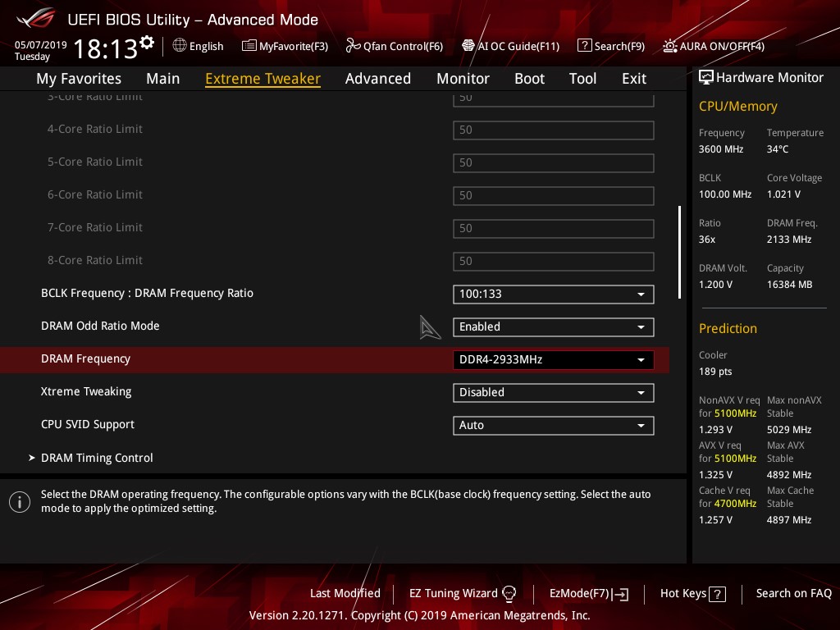
Task: Open the My Favorites tab
Action: (79, 79)
